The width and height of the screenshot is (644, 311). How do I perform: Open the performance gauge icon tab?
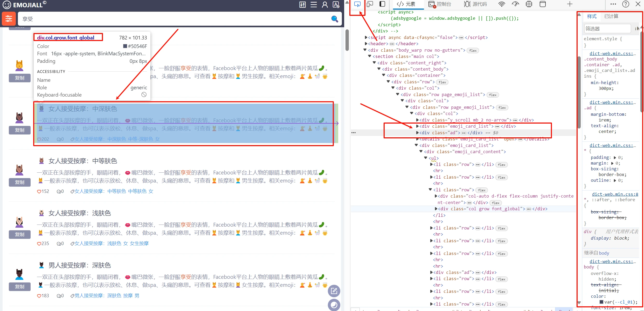pos(515,4)
